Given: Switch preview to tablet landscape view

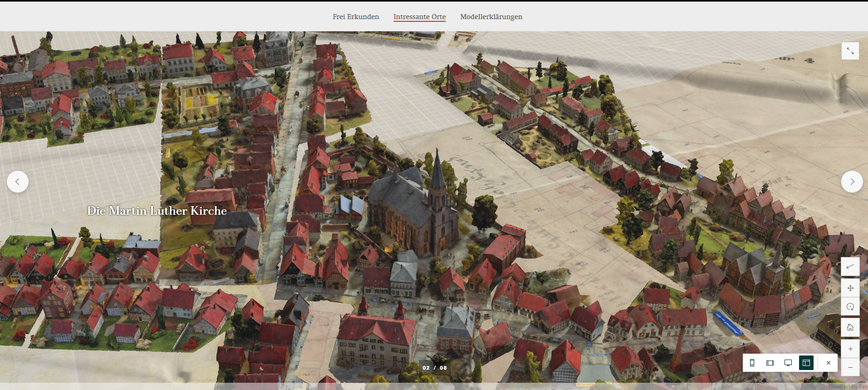Looking at the screenshot, I should pyautogui.click(x=770, y=363).
